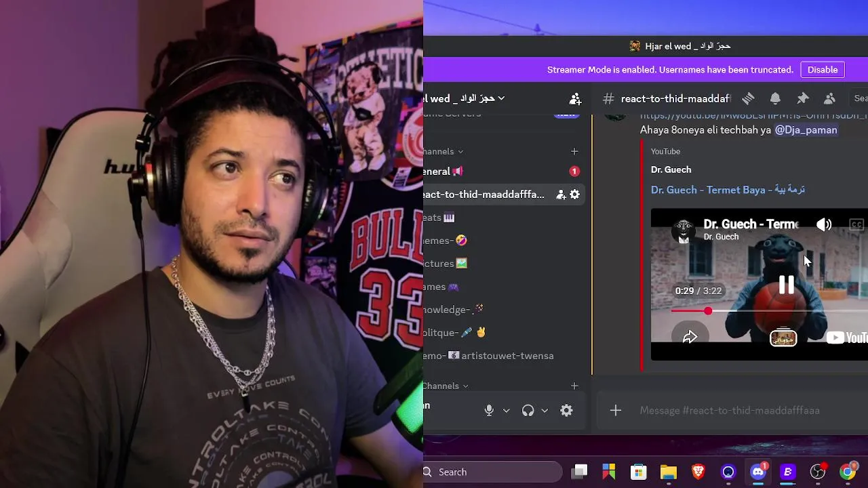The height and width of the screenshot is (488, 868).
Task: Add a channel in the bottom category
Action: click(x=574, y=386)
